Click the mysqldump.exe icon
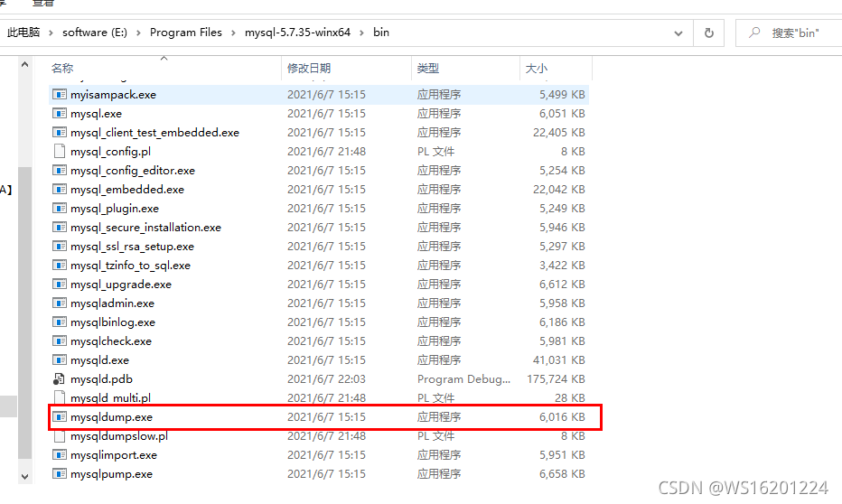842x504 pixels. pos(59,416)
